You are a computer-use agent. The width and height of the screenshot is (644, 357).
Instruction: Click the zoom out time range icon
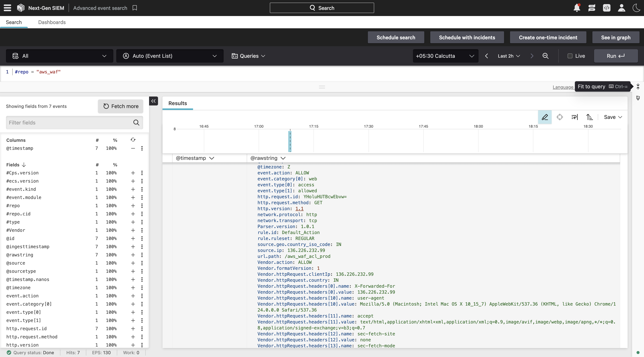pos(545,56)
